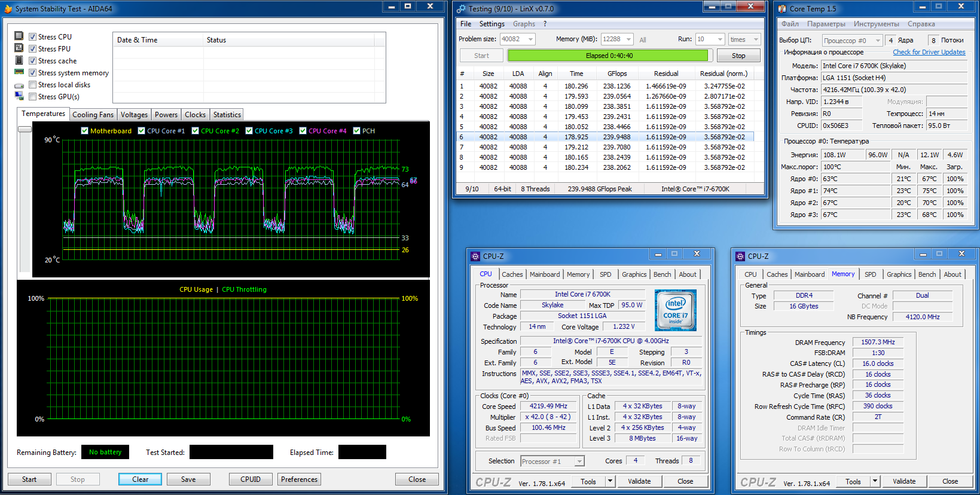The image size is (980, 495).
Task: Click Validate in the CPU-Z memory window
Action: [x=904, y=481]
